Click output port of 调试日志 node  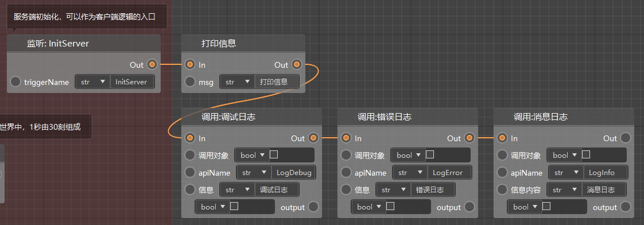[x=313, y=207]
